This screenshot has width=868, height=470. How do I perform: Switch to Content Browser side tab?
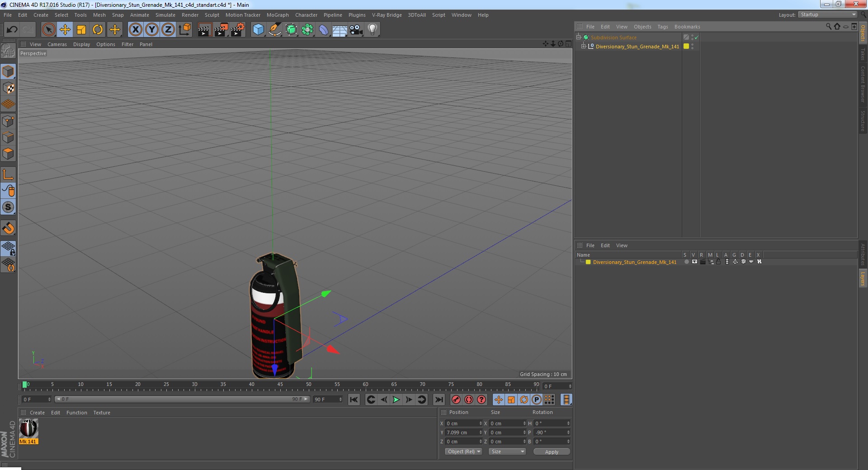863,84
